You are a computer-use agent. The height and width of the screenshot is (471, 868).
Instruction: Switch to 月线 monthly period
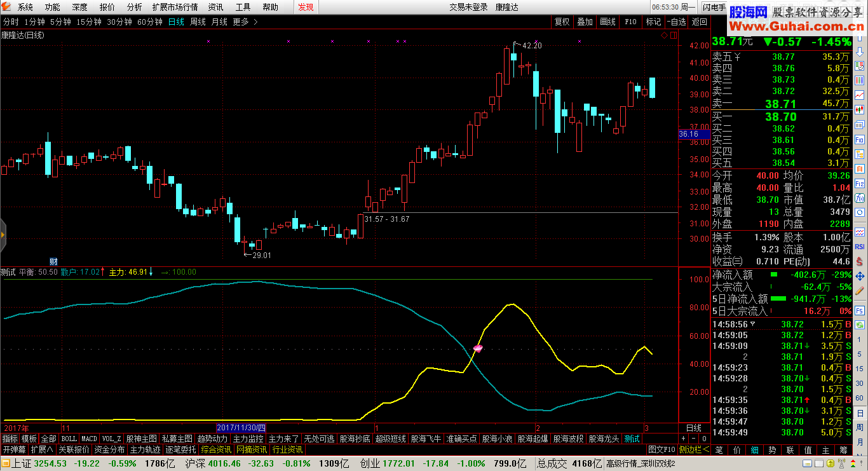(x=219, y=22)
